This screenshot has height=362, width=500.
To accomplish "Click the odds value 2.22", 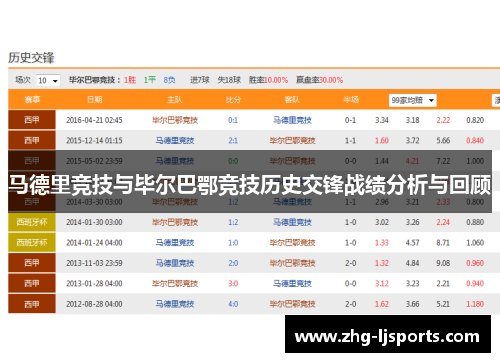I will (443, 120).
